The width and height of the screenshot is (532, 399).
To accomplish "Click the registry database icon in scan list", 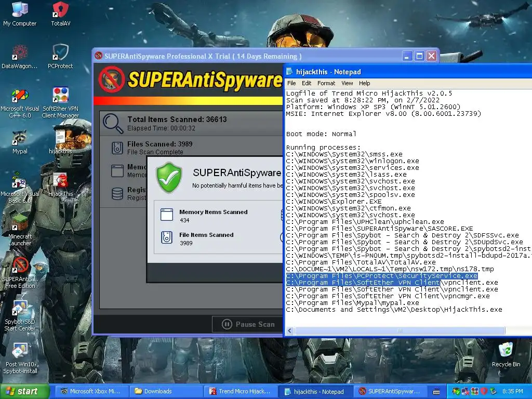I will coord(117,194).
